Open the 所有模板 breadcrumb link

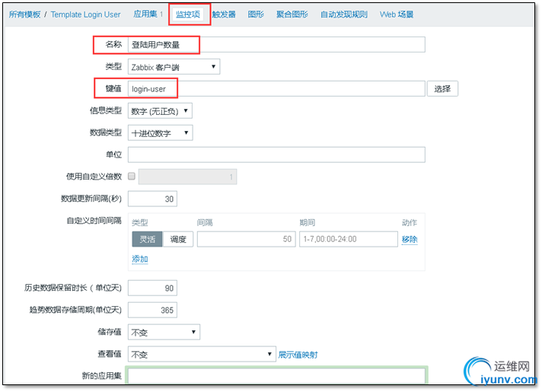[x=24, y=14]
